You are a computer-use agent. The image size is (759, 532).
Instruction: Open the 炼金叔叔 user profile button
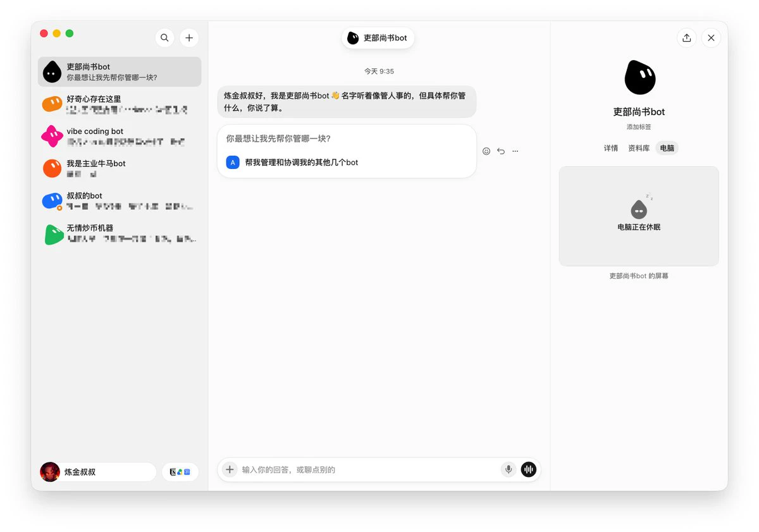98,472
